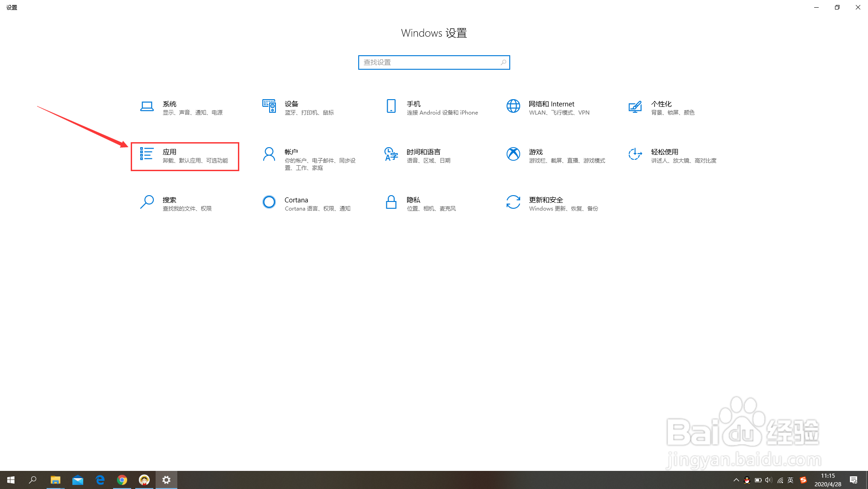Open the 游戏 (Gaming) Xbox icon
Viewport: 868px width, 489px height.
coord(513,154)
